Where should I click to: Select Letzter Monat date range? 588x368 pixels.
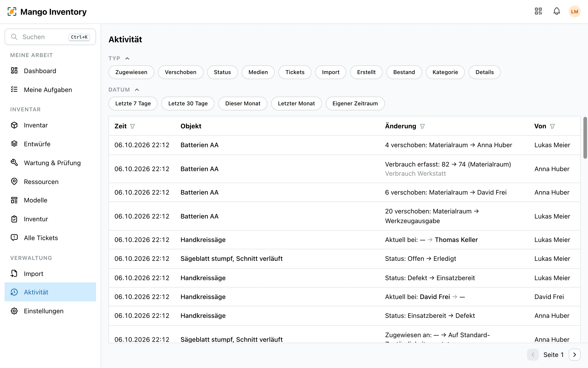296,103
